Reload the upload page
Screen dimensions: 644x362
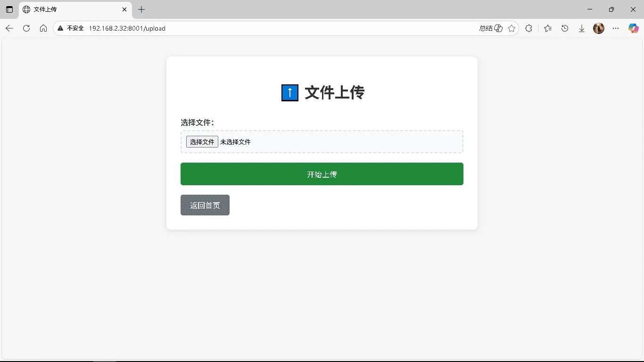tap(26, 28)
